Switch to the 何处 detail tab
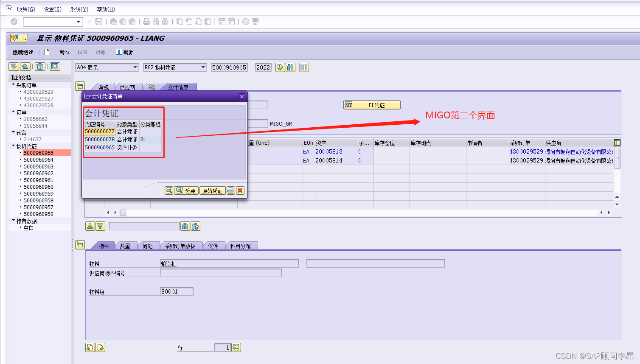The height and width of the screenshot is (364, 640). click(x=147, y=246)
